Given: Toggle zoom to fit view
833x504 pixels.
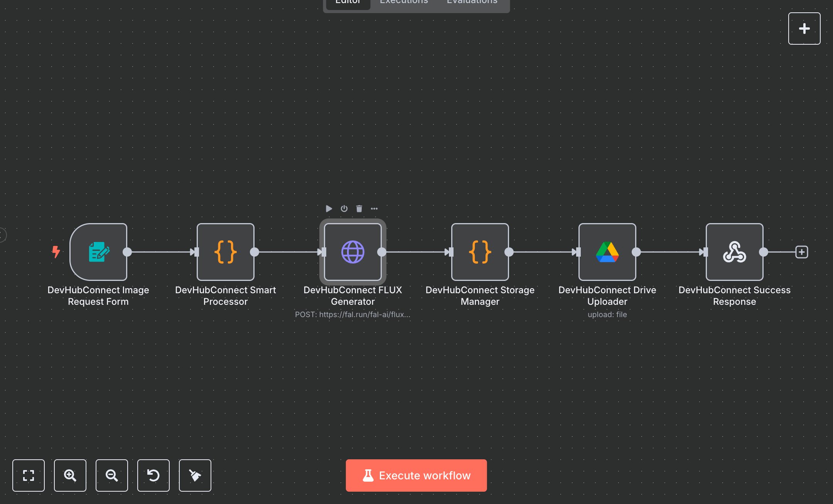Looking at the screenshot, I should (x=29, y=475).
